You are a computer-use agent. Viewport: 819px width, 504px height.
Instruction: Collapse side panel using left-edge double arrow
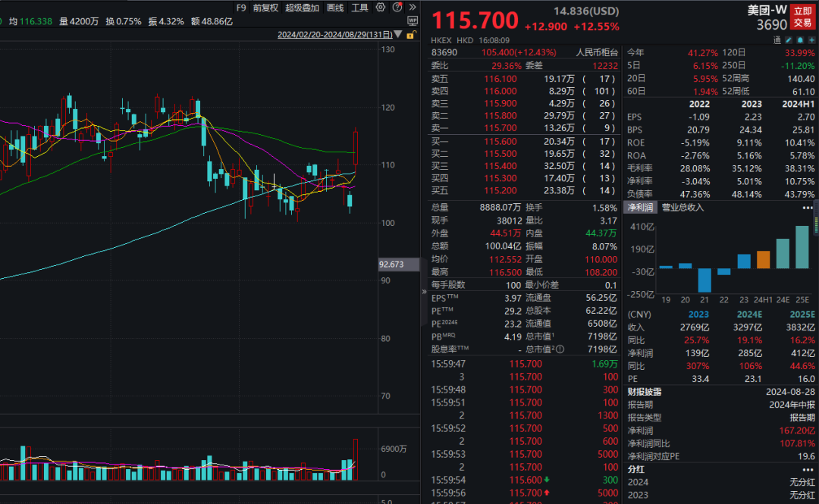(x=424, y=291)
